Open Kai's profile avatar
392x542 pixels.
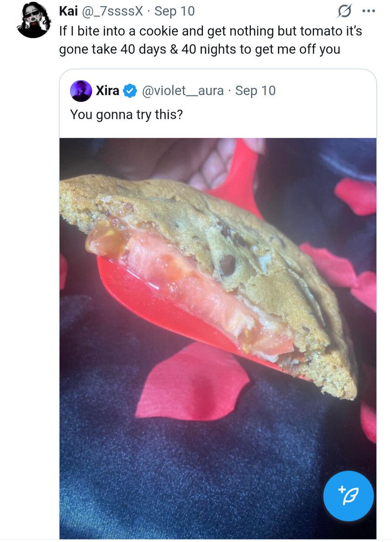pos(34,20)
